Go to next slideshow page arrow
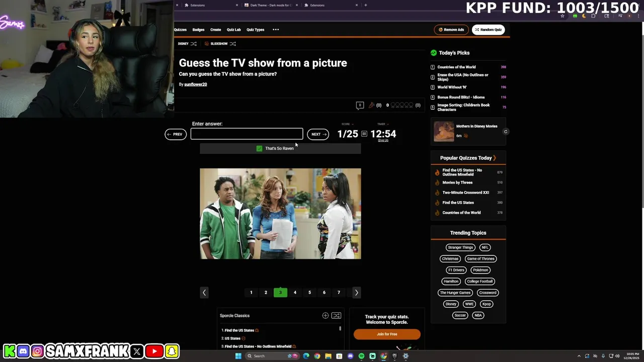Screen dimensions: 644x362 click(x=356, y=293)
